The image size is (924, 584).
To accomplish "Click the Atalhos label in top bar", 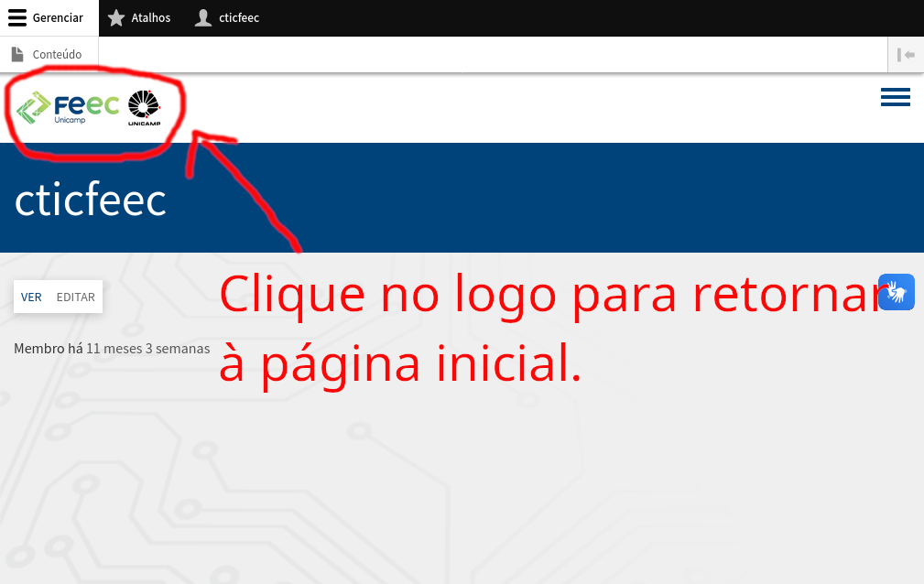I will click(151, 17).
